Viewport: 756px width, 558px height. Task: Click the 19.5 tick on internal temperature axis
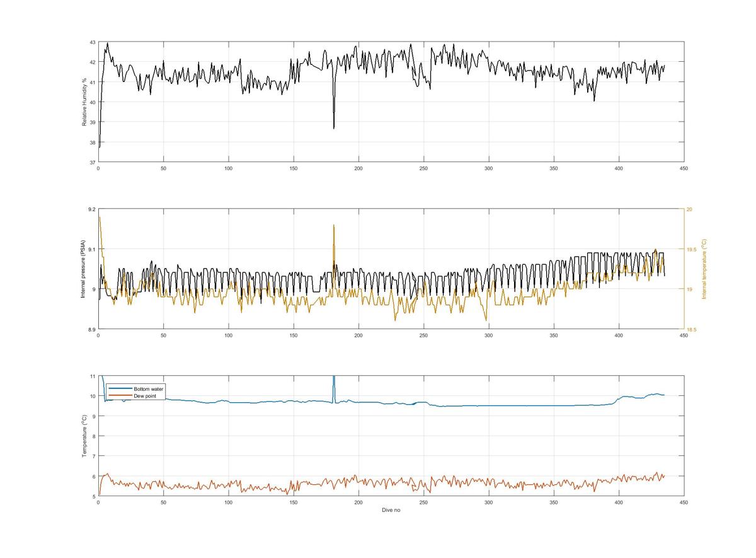(691, 250)
